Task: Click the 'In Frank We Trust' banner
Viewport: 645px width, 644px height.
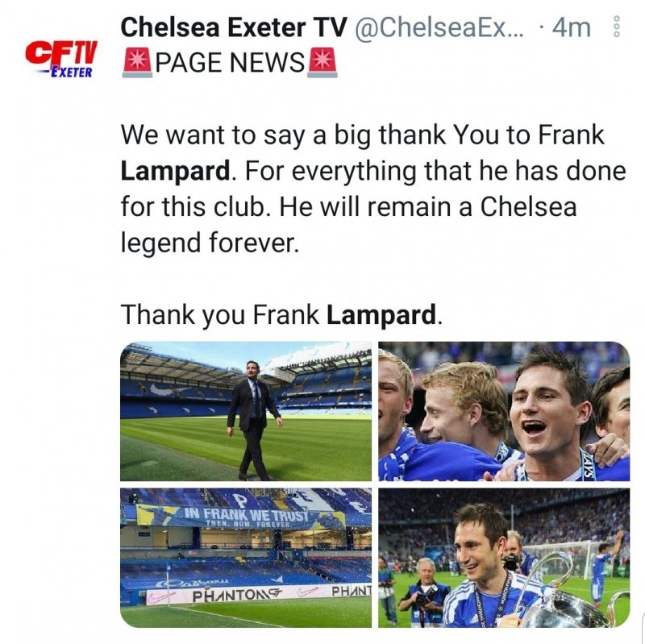Action: 248,516
